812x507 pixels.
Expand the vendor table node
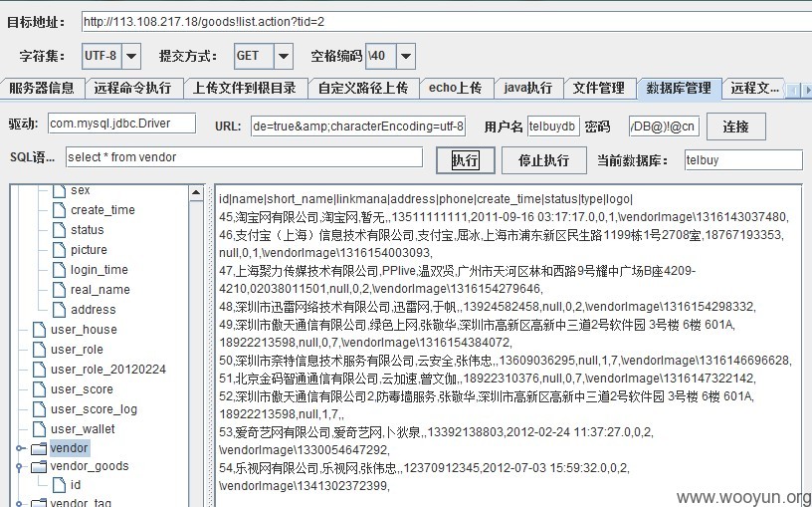20,448
